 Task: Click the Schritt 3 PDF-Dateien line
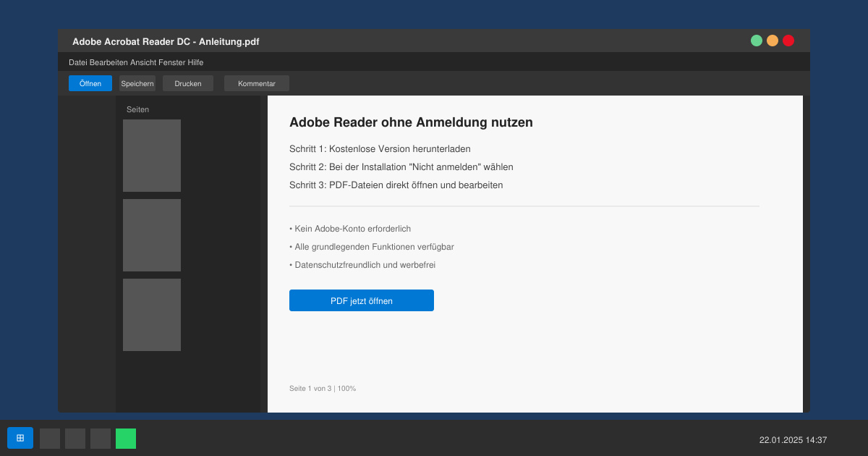[396, 185]
